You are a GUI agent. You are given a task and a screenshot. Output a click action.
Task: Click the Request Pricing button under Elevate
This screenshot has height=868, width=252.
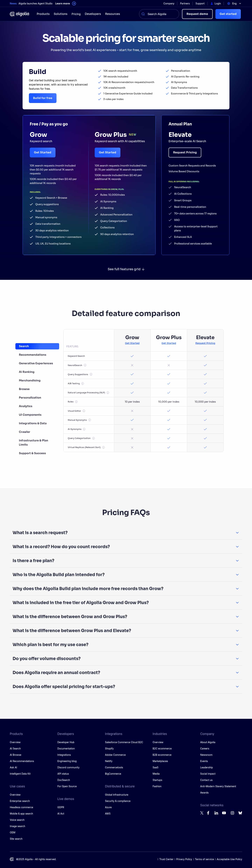(185, 152)
